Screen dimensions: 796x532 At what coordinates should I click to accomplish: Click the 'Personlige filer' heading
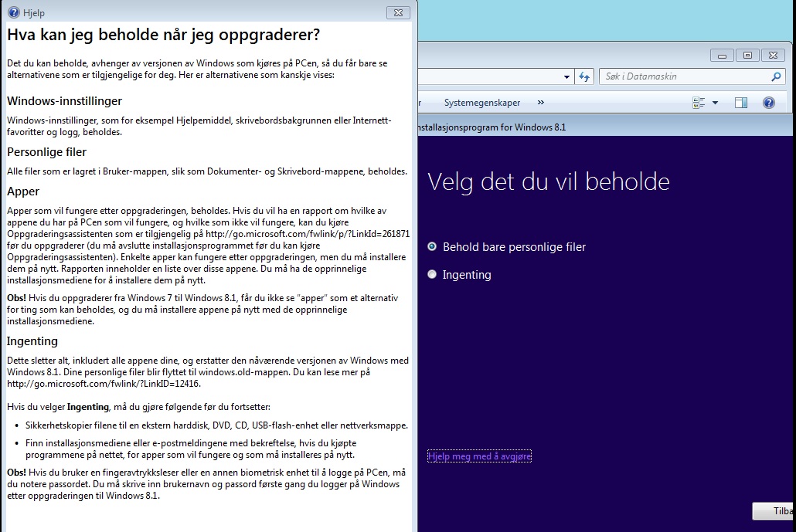pyautogui.click(x=46, y=151)
